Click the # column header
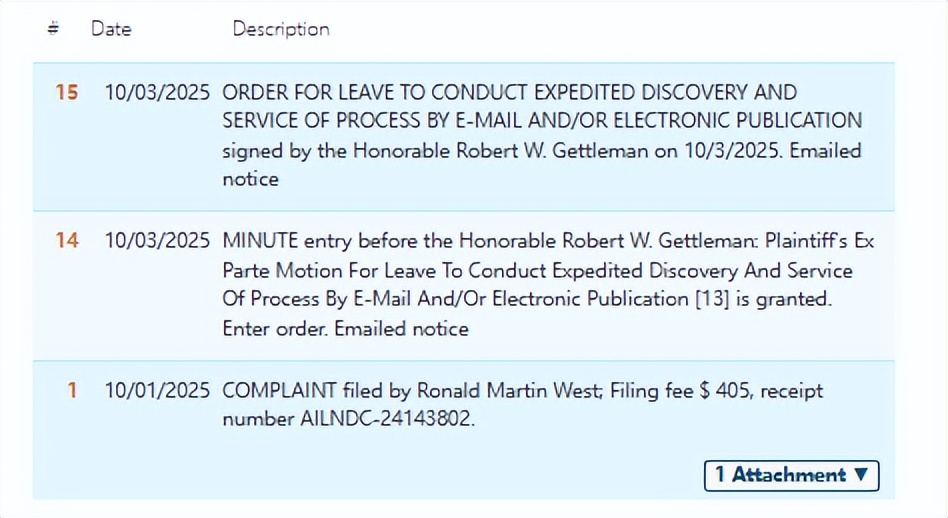 pos(53,29)
